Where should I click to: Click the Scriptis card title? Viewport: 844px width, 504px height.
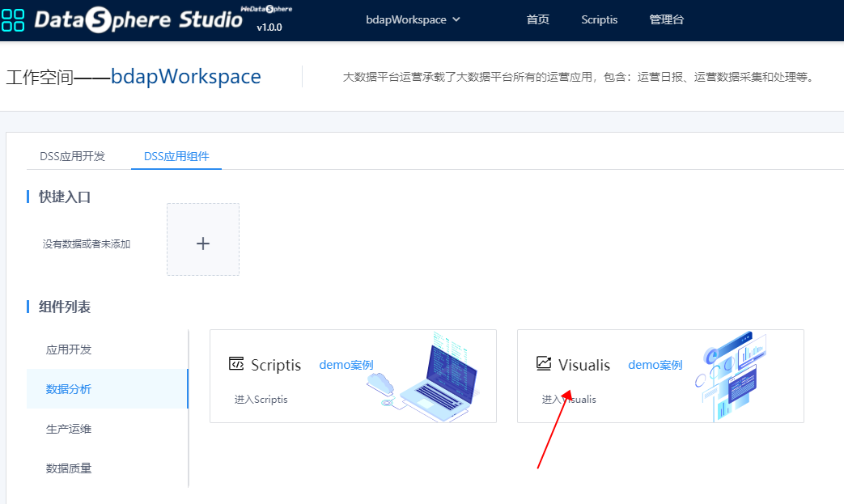276,365
